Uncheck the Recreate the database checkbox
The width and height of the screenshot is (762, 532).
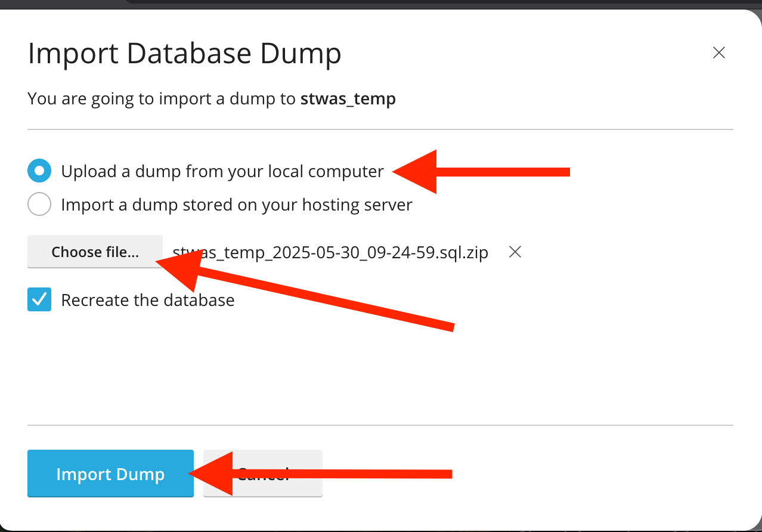point(39,300)
